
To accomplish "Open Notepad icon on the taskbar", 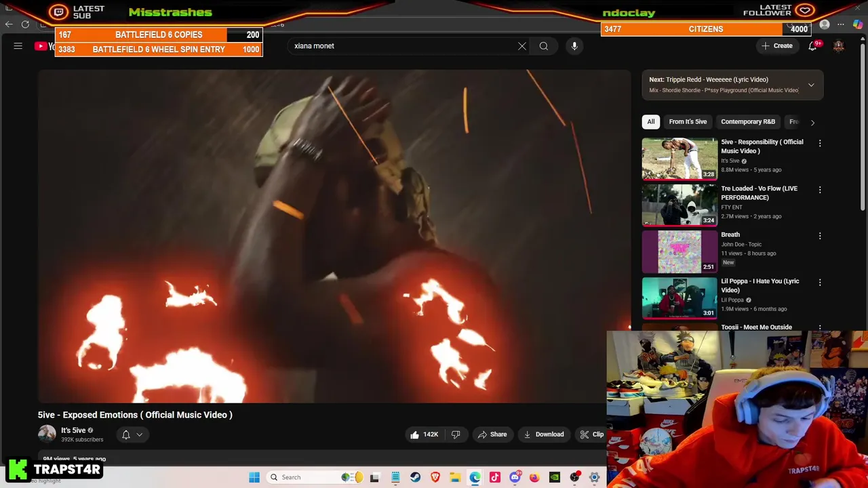I will [395, 477].
